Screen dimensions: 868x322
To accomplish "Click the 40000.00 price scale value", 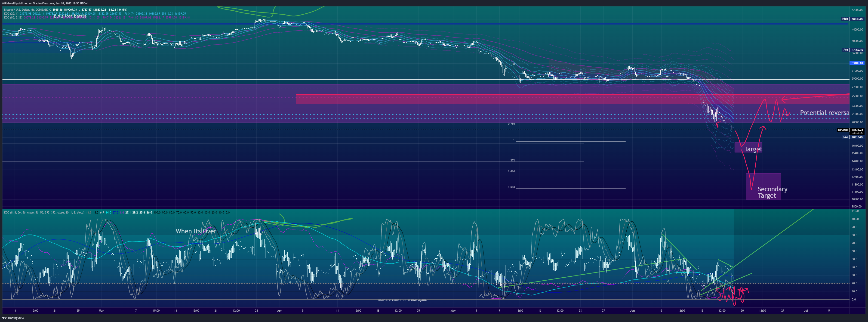I will (x=857, y=41).
